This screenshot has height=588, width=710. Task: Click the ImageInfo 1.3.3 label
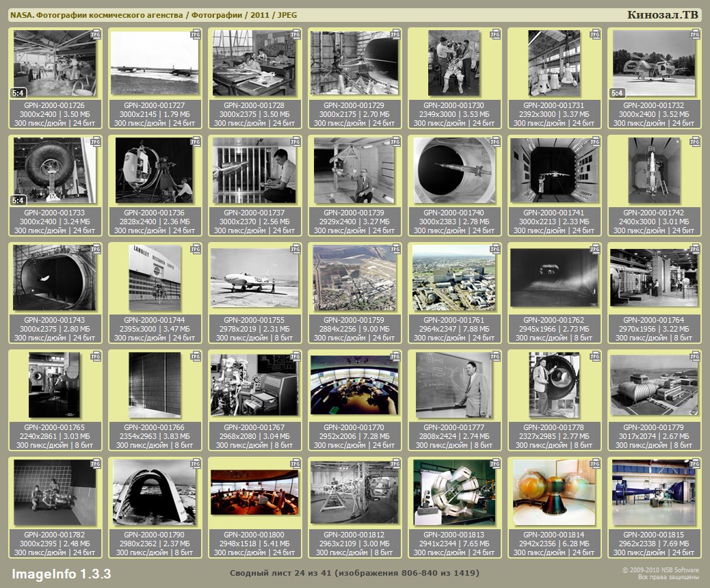61,573
